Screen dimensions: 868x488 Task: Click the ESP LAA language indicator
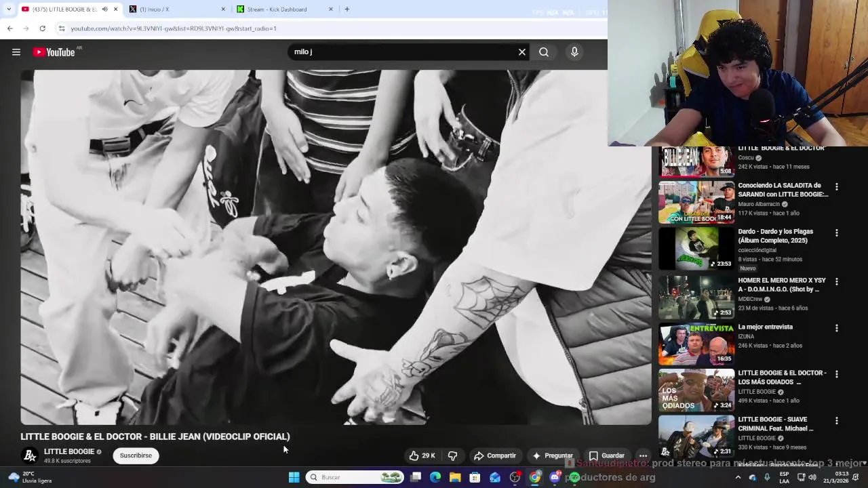tap(784, 477)
